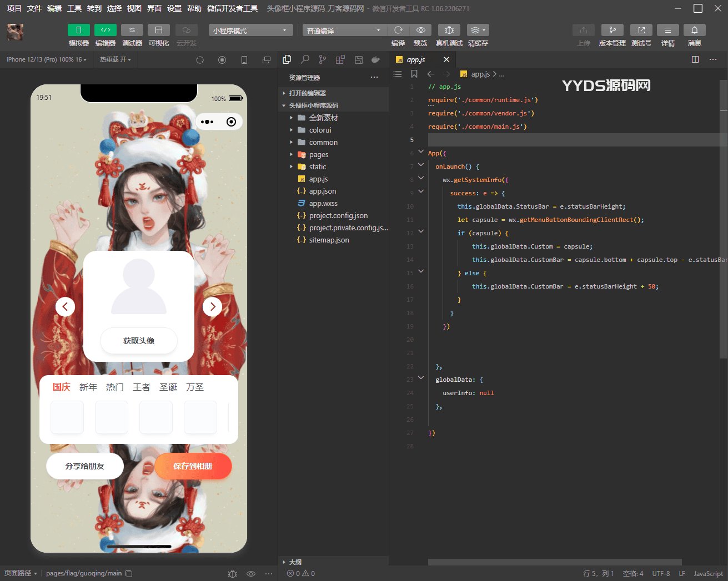728x581 pixels.
Task: Open the explorer files icon
Action: [287, 59]
